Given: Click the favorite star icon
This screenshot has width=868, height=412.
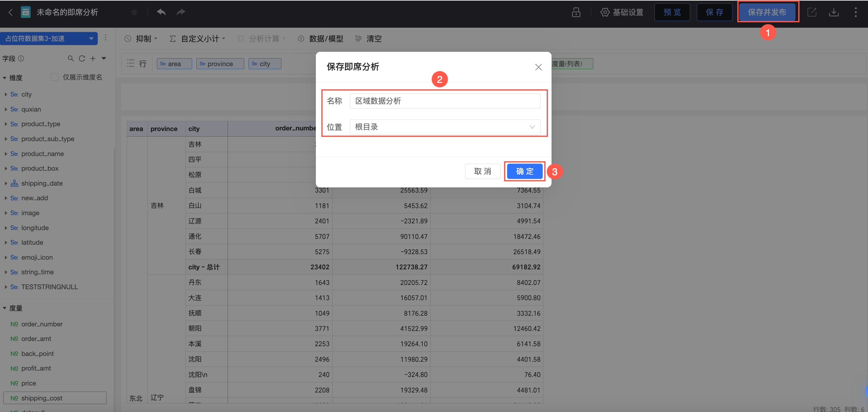Looking at the screenshot, I should pos(134,12).
